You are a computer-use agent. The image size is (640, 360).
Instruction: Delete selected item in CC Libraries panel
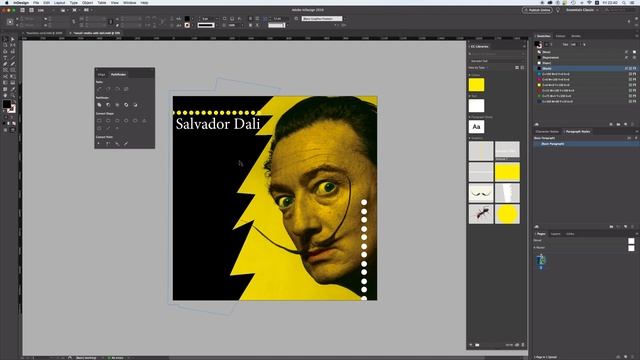(x=523, y=345)
